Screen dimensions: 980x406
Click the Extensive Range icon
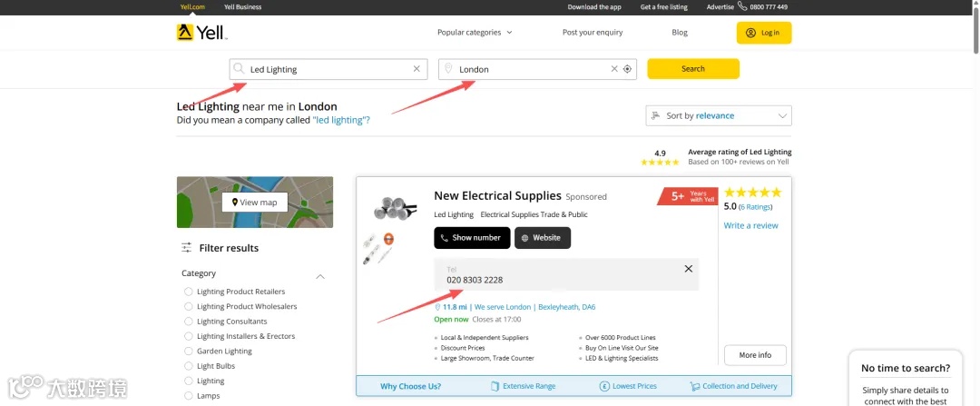click(495, 386)
